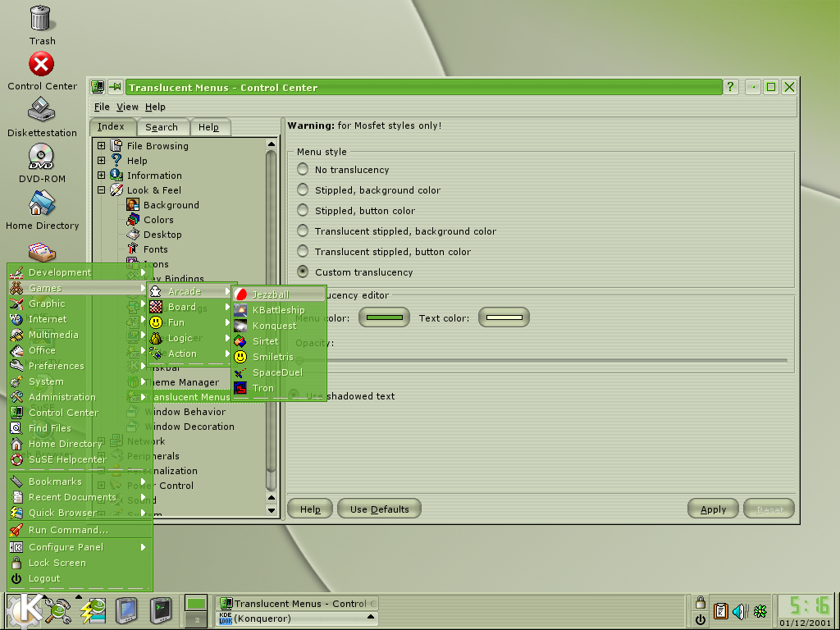Open Configure Panel submenu
840x630 pixels.
(80, 547)
